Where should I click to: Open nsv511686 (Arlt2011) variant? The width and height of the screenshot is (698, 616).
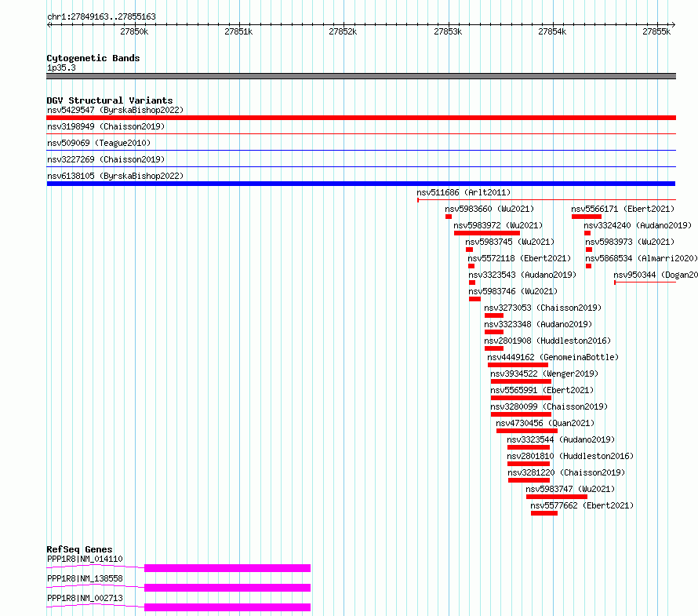point(464,192)
